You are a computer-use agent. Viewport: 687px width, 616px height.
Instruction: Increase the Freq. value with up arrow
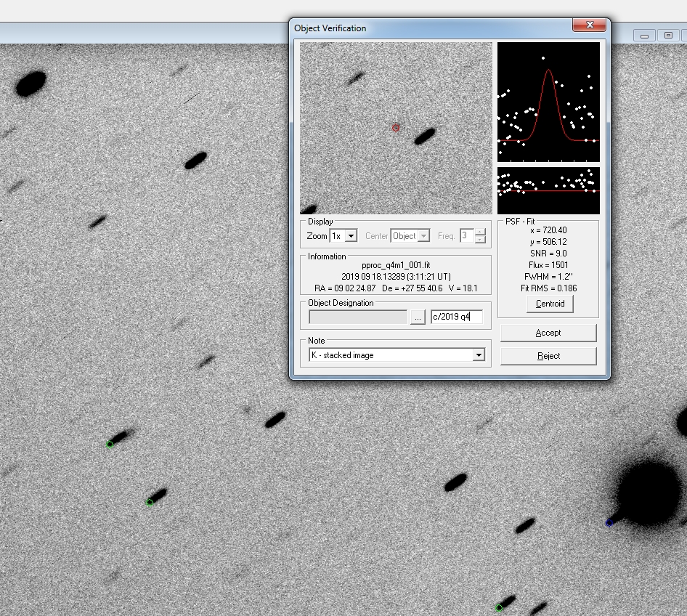(x=480, y=232)
